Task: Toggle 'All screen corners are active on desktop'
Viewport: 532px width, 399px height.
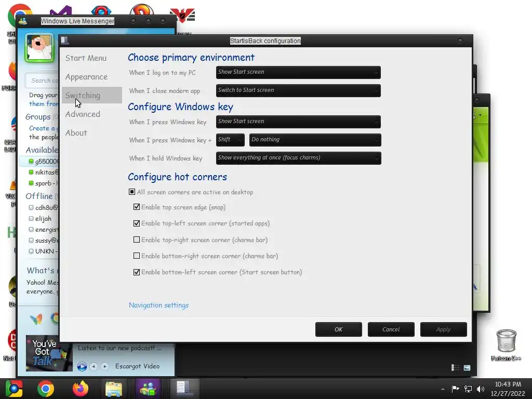Action: pyautogui.click(x=132, y=192)
